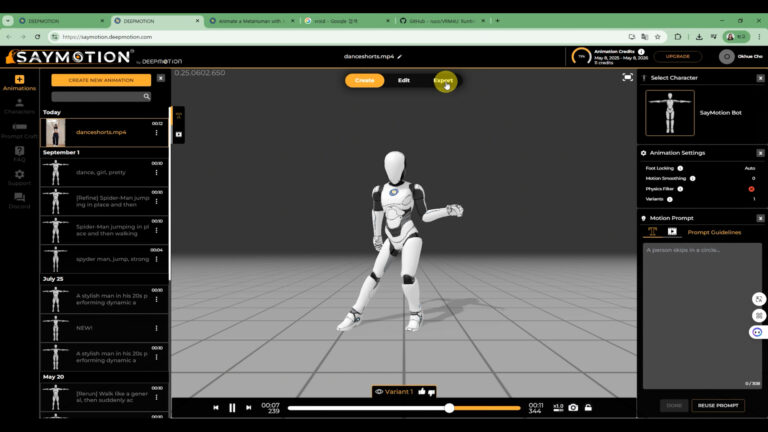
Task: Collapse the Animation Settings panel
Action: tap(760, 153)
